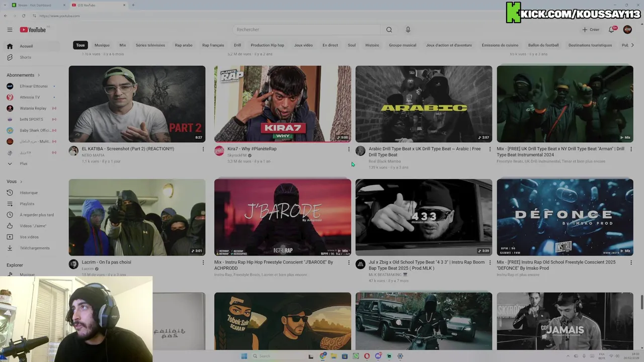The height and width of the screenshot is (362, 644).
Task: Click the YouTube logo
Action: pyautogui.click(x=33, y=30)
